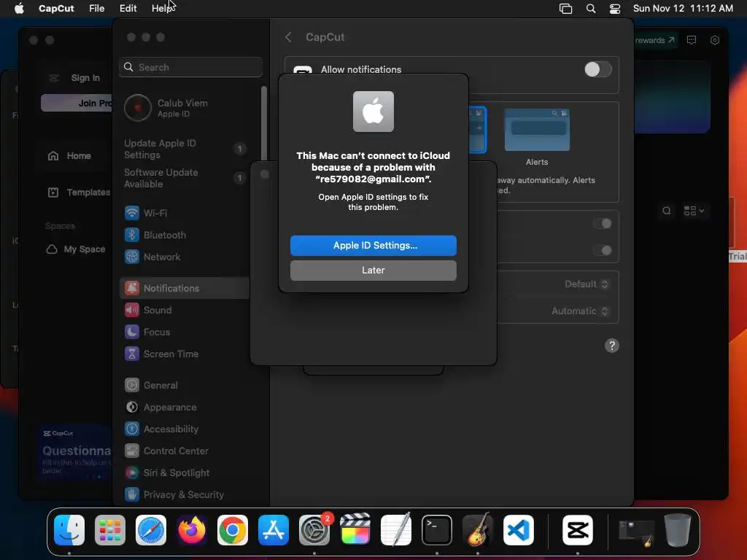Click the settings sidebar scrollbar
Image resolution: width=747 pixels, height=560 pixels.
tap(264, 124)
